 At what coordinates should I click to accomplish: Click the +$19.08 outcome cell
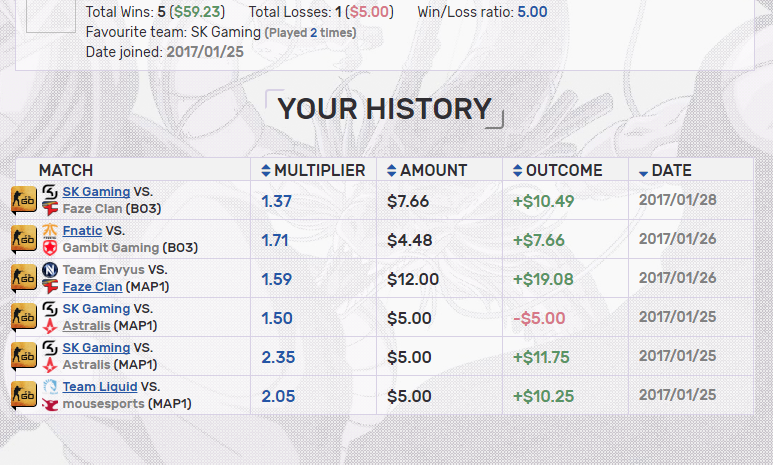tap(543, 279)
